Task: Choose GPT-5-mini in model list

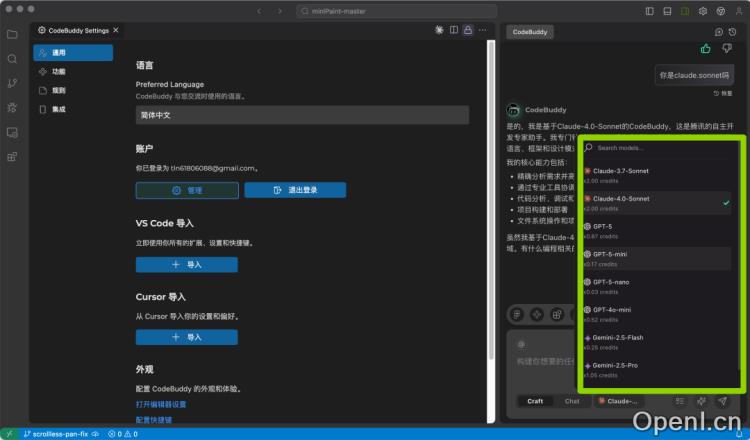Action: click(657, 259)
